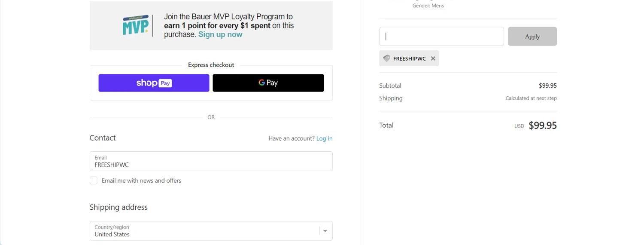The height and width of the screenshot is (245, 644).
Task: Click the Shipping address heading
Action: 118,207
